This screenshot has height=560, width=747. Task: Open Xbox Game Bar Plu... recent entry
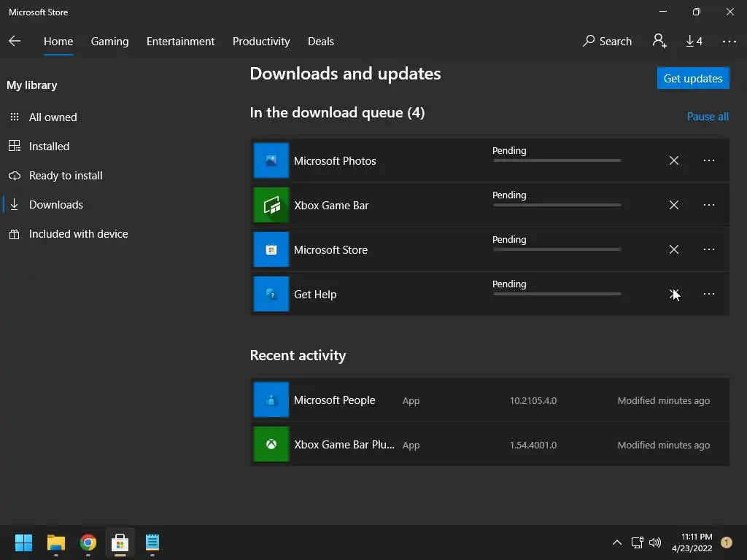[489, 444]
